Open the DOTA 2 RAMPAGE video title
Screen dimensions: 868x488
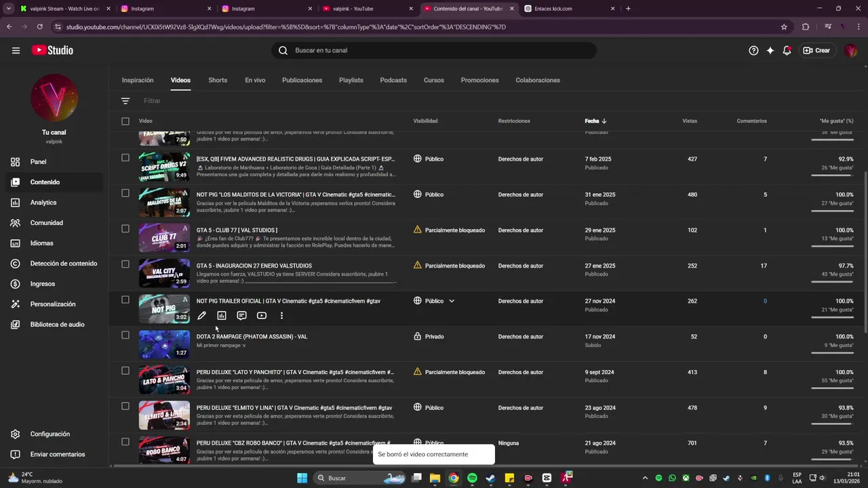tap(252, 337)
